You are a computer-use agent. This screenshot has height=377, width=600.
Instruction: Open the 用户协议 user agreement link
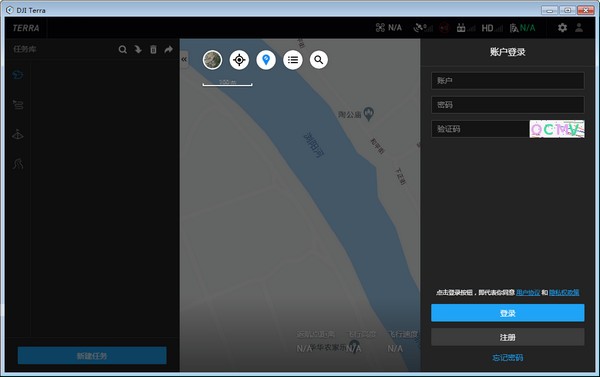(x=528, y=292)
